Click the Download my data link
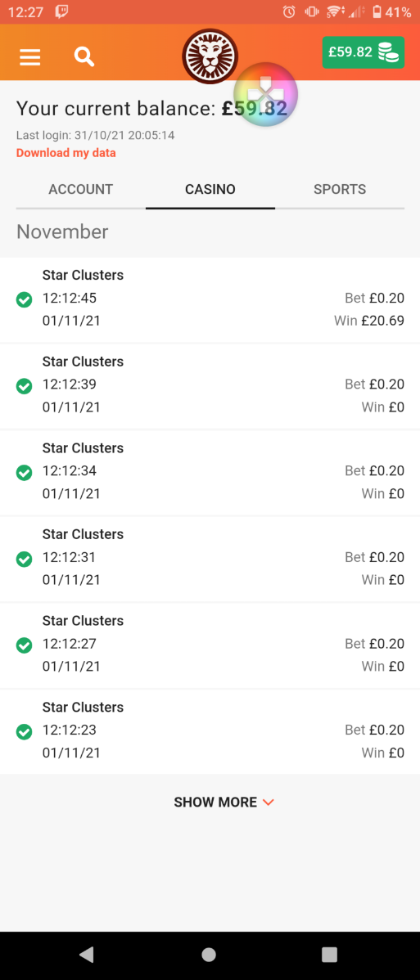This screenshot has height=980, width=420. click(x=65, y=153)
